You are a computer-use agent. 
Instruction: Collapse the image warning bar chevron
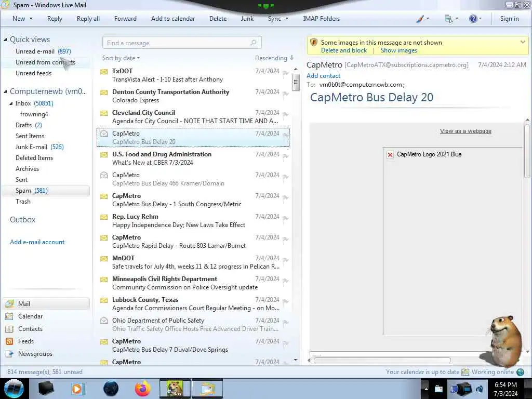tap(523, 42)
